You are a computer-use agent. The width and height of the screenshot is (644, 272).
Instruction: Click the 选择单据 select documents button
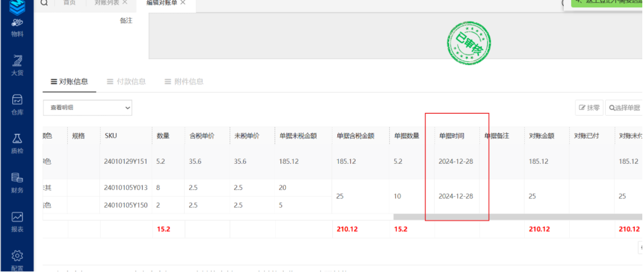pyautogui.click(x=624, y=108)
